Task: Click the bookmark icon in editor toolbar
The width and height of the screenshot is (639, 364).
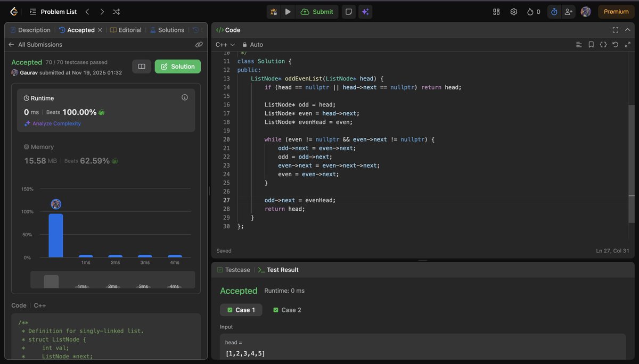Action: tap(591, 45)
